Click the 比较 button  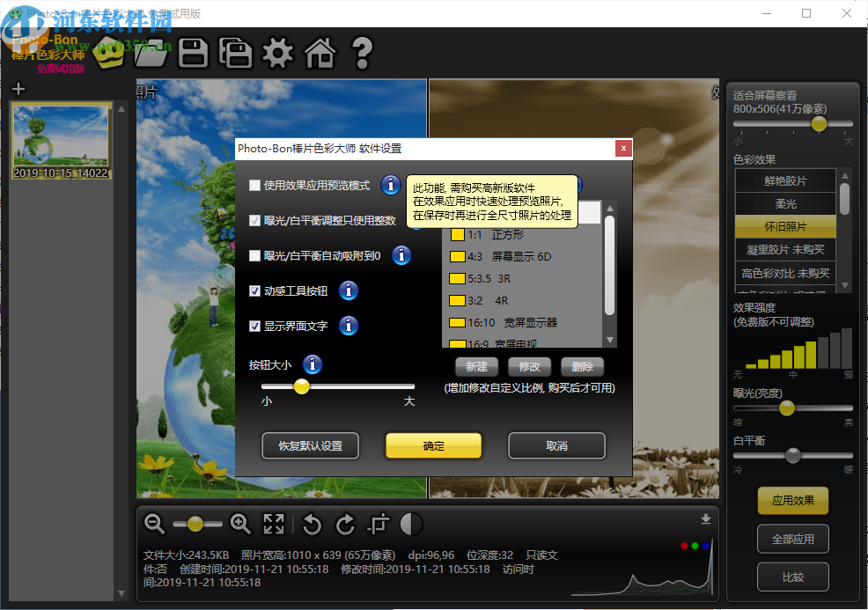pos(792,577)
